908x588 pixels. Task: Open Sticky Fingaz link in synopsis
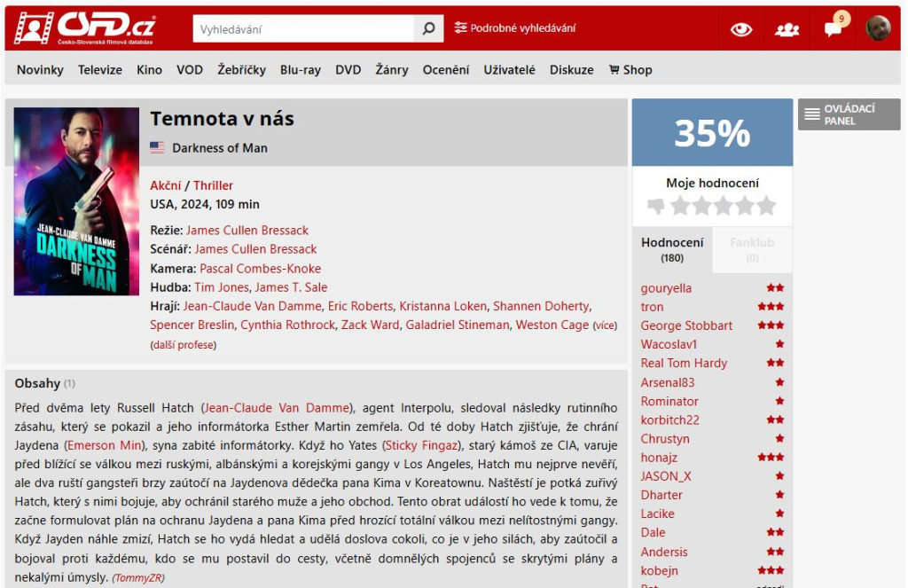421,445
